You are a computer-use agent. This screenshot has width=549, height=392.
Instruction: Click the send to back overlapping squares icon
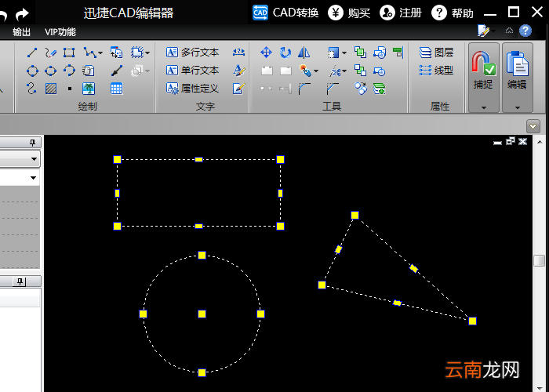[x=360, y=71]
